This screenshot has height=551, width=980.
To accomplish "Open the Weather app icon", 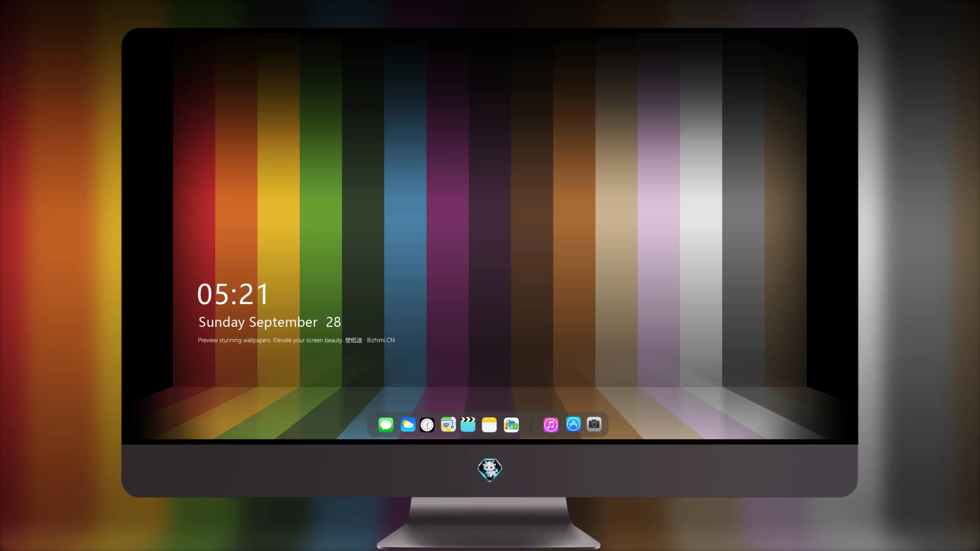I will (x=408, y=424).
